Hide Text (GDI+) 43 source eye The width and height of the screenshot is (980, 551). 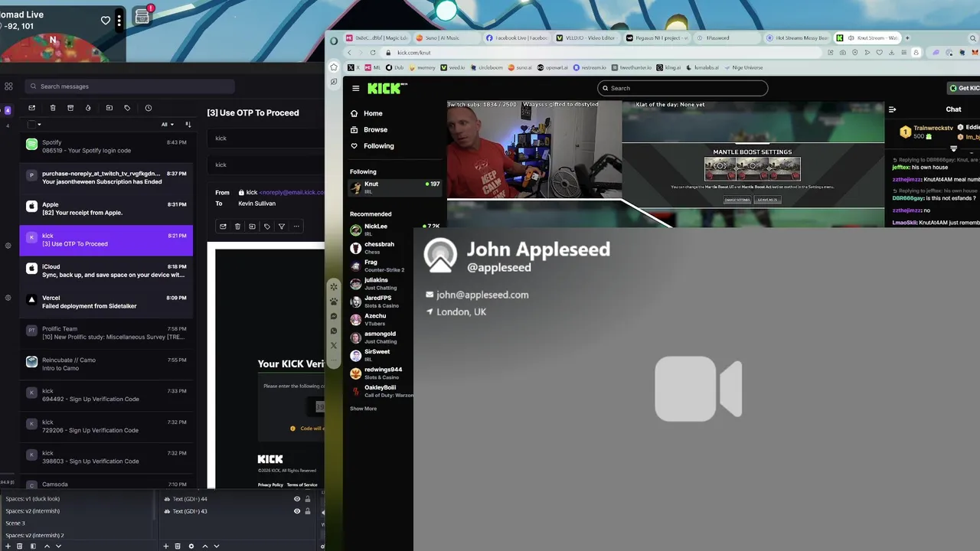[x=297, y=511]
